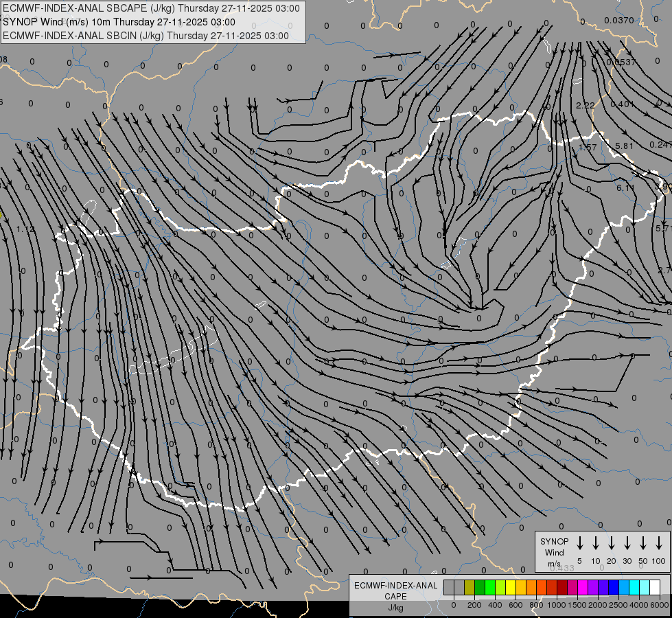Click the 600 tick label in CAPE legend

[515, 605]
